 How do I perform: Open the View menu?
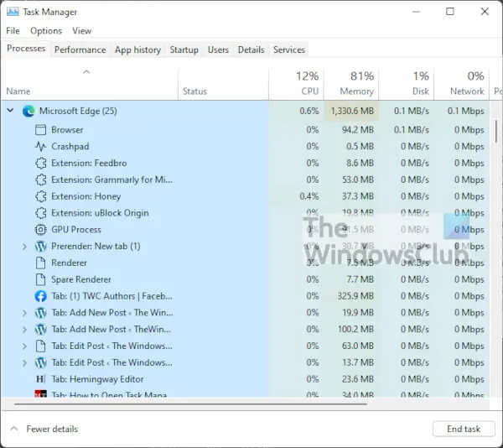tap(82, 31)
